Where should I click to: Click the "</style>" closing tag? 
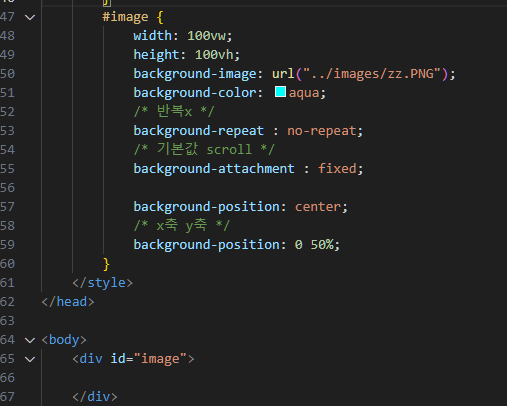103,283
